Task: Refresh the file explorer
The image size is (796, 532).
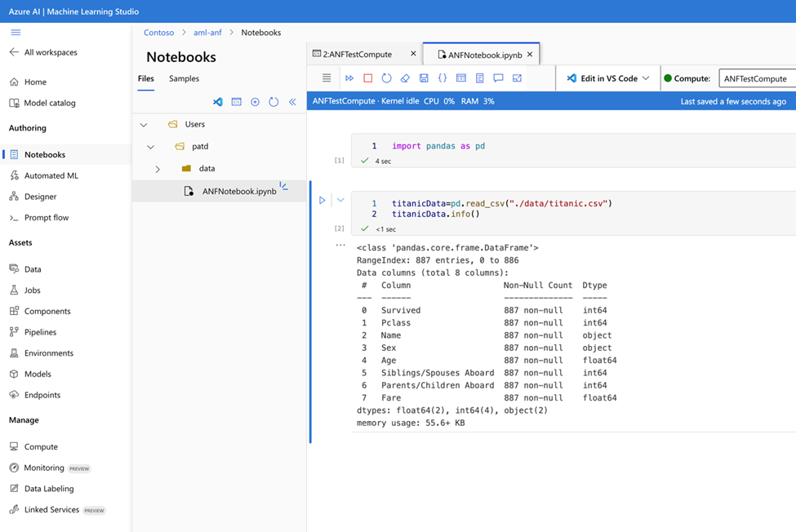Action: pyautogui.click(x=273, y=102)
